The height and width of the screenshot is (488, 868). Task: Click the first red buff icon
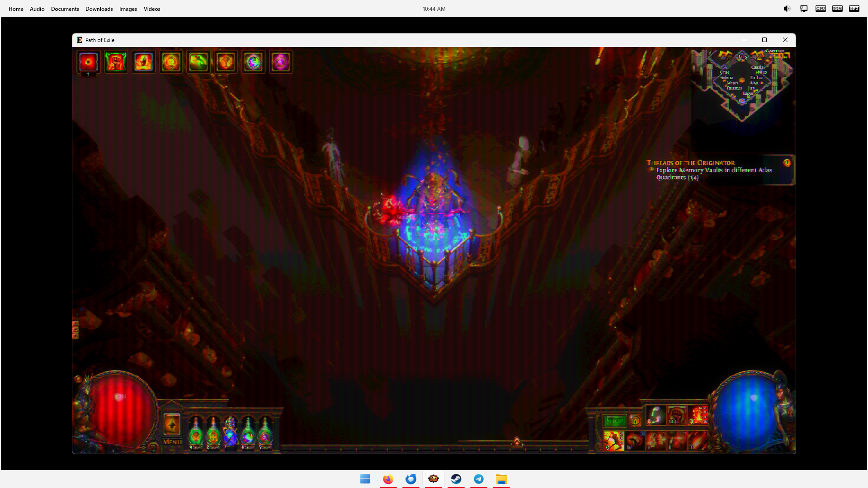click(x=89, y=62)
